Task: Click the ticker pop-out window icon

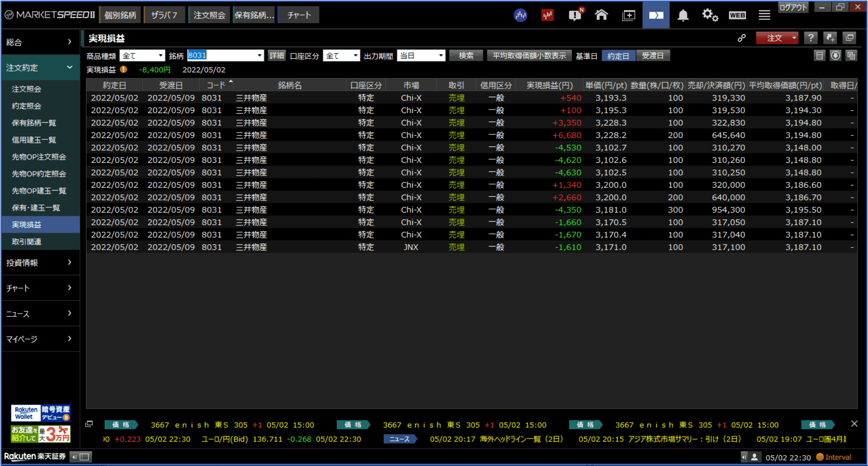Action: [89, 424]
